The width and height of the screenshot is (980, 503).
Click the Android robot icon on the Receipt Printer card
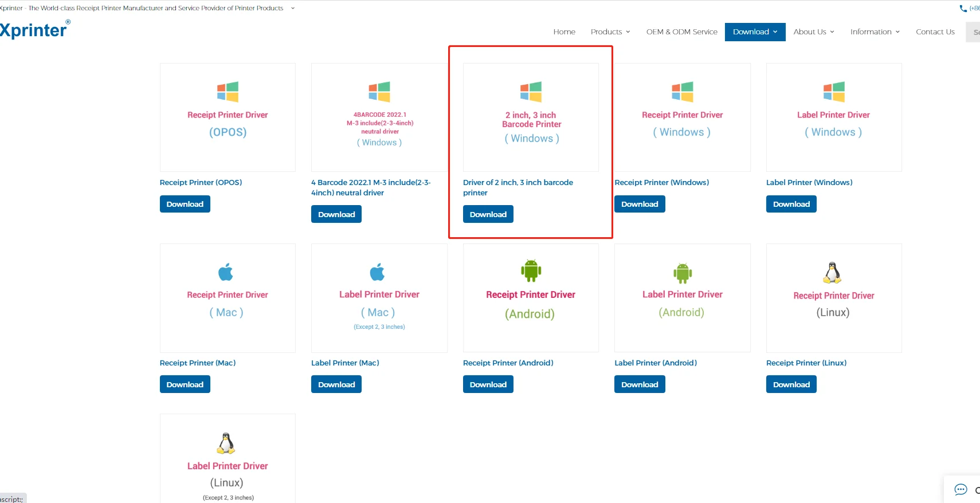531,270
